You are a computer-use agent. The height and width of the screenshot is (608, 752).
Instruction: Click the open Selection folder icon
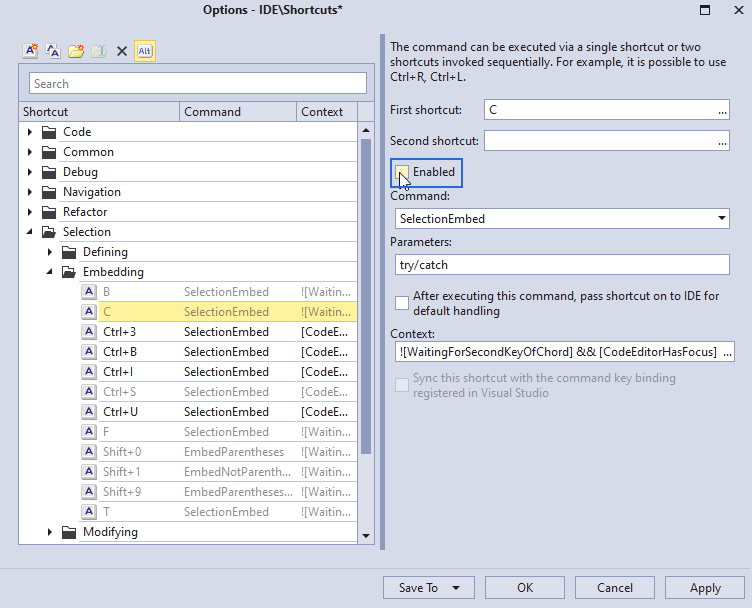click(x=49, y=232)
